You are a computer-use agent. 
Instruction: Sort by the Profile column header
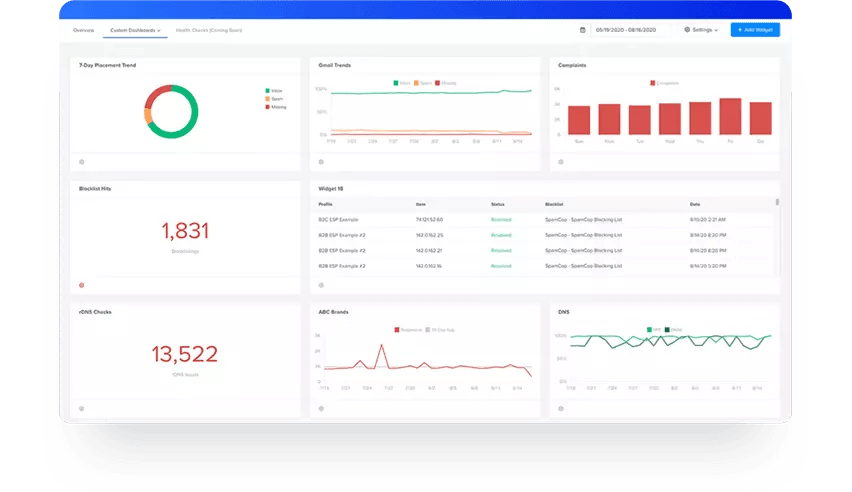(325, 204)
